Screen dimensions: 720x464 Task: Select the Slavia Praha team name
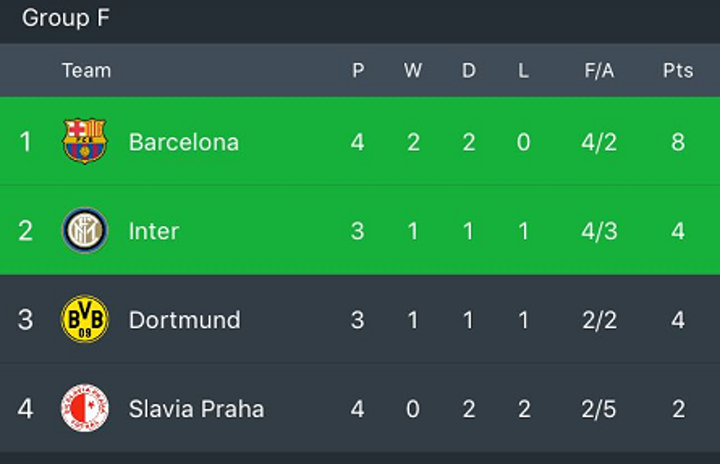coord(197,409)
